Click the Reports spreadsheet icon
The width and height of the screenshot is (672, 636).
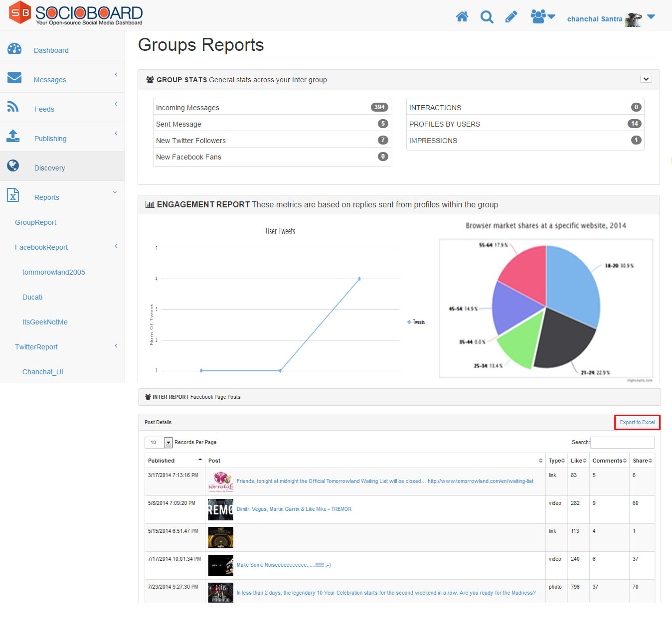coord(13,195)
